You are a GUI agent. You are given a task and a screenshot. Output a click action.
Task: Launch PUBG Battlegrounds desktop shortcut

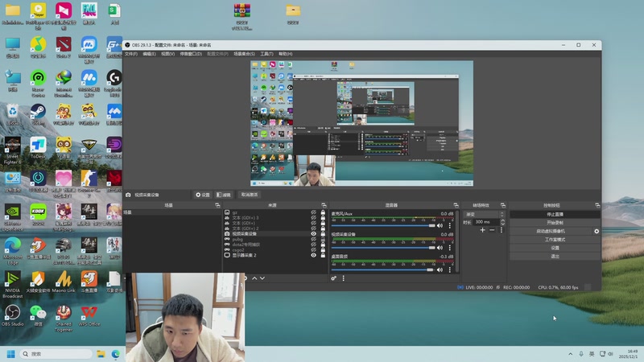point(64,250)
